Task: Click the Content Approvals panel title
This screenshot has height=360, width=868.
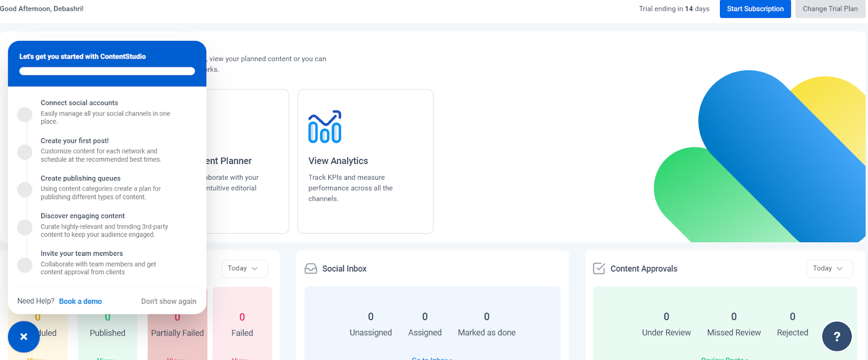Action: [x=644, y=269]
